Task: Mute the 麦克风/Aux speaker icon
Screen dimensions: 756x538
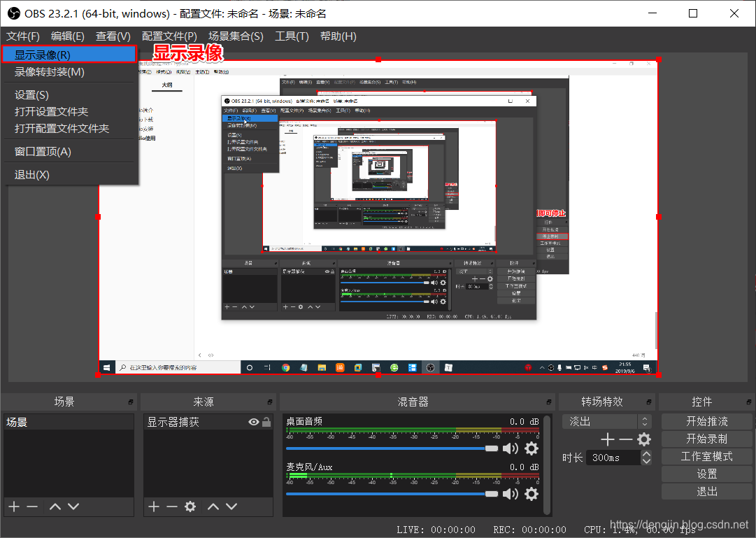Action: [510, 494]
